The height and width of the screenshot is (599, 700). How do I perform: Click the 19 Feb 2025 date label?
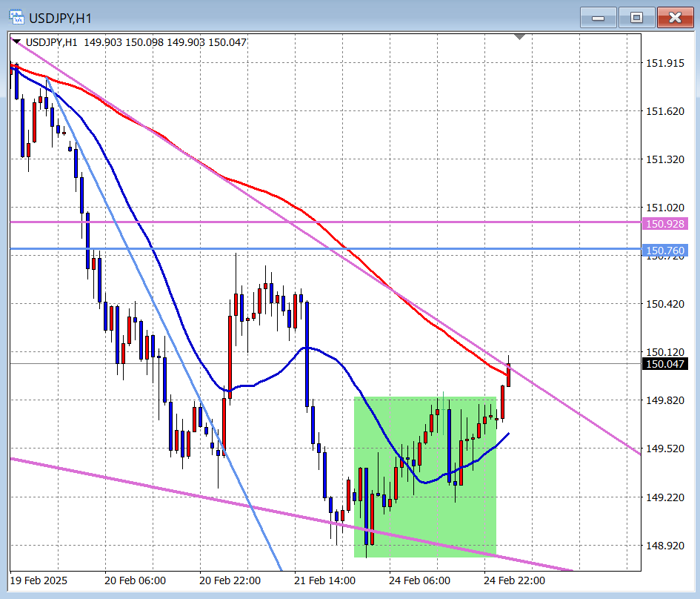[41, 580]
